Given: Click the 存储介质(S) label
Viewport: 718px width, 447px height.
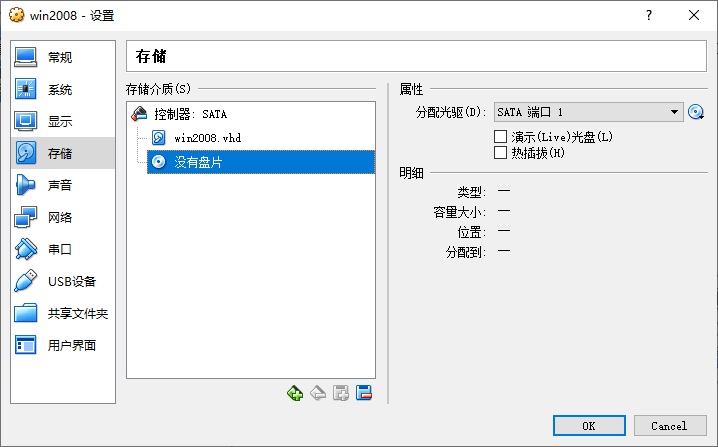Looking at the screenshot, I should click(158, 89).
